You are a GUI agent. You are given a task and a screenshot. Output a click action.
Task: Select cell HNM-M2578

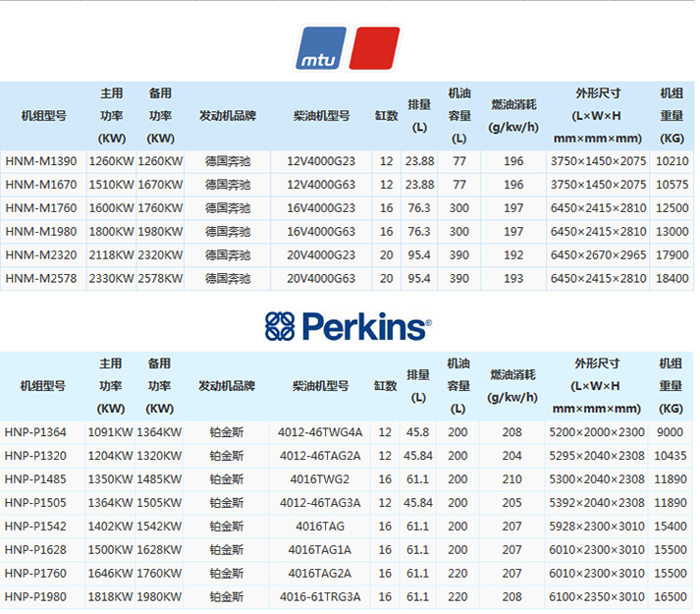(41, 278)
